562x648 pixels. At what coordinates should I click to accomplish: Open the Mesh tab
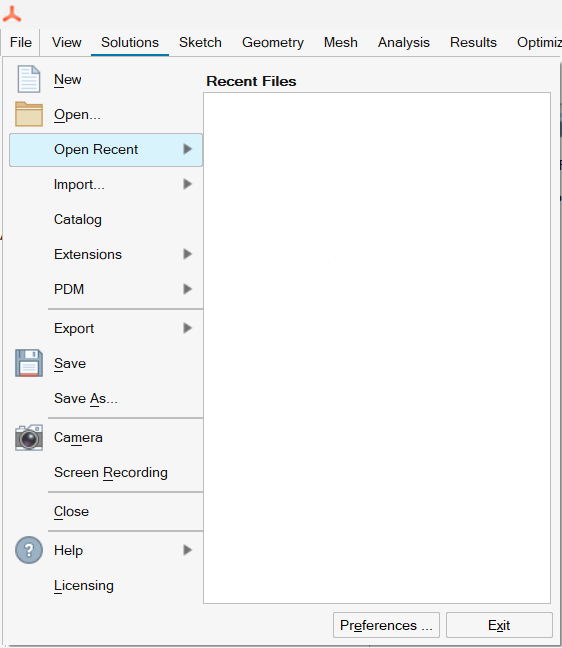[341, 42]
